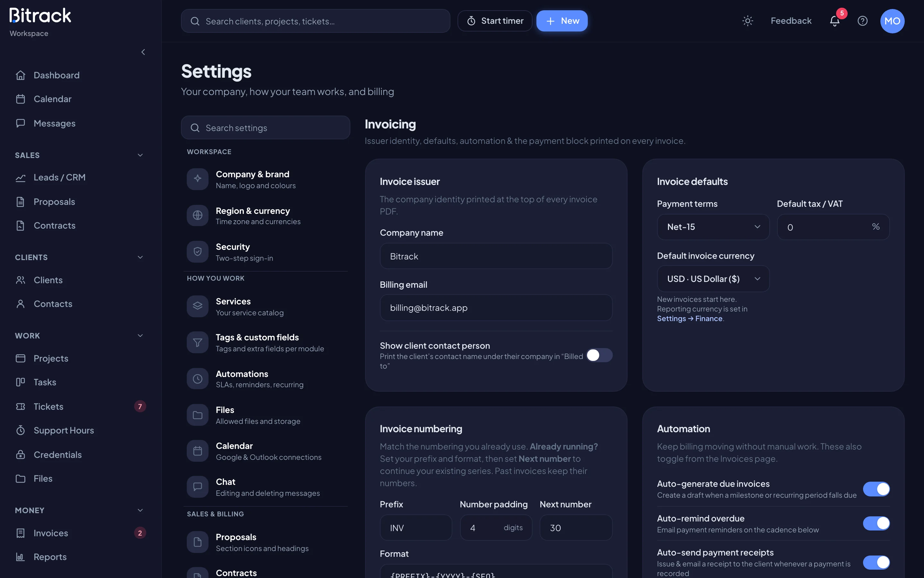
Task: Focus the Search settings field
Action: point(265,128)
